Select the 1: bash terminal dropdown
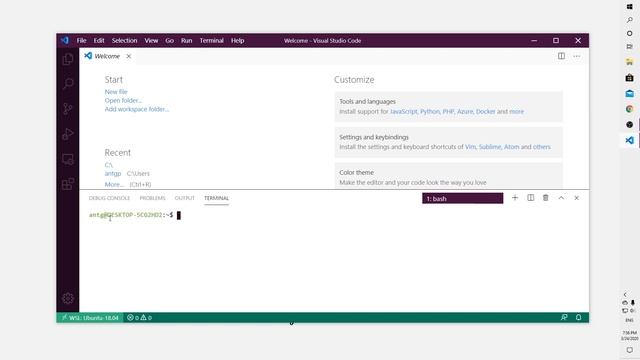The height and width of the screenshot is (360, 640). pyautogui.click(x=462, y=198)
